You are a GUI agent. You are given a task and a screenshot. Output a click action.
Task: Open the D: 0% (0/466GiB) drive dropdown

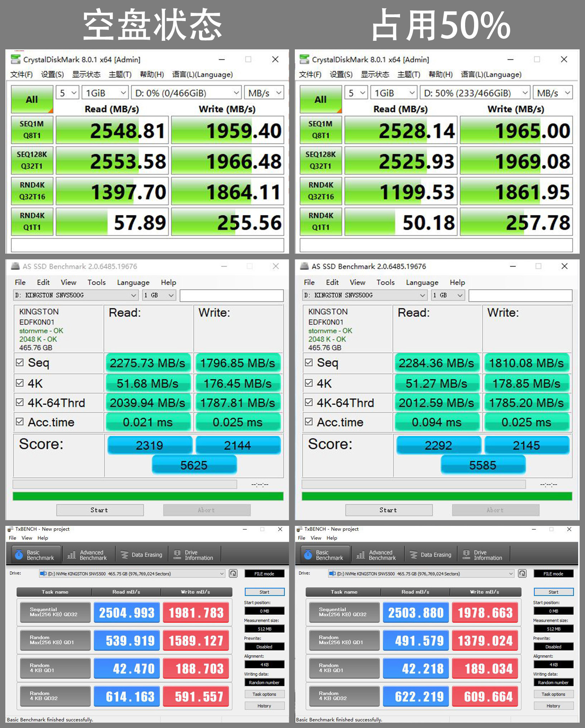tap(186, 93)
